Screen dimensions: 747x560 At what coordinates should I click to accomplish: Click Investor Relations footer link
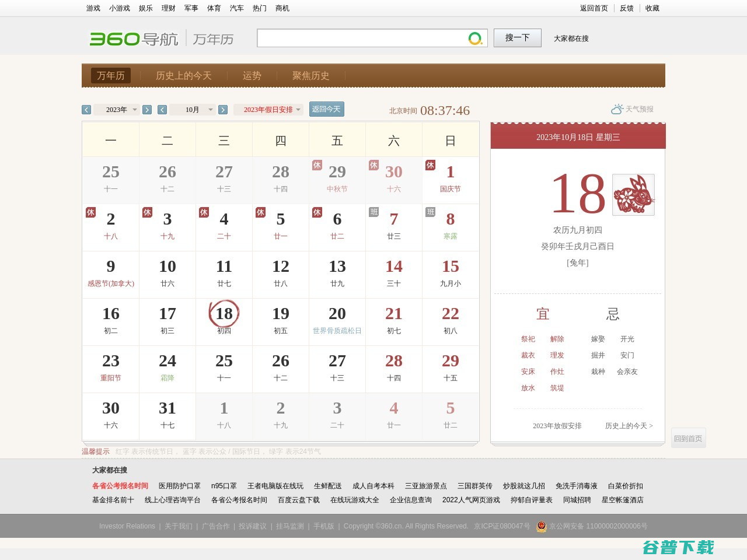127,526
